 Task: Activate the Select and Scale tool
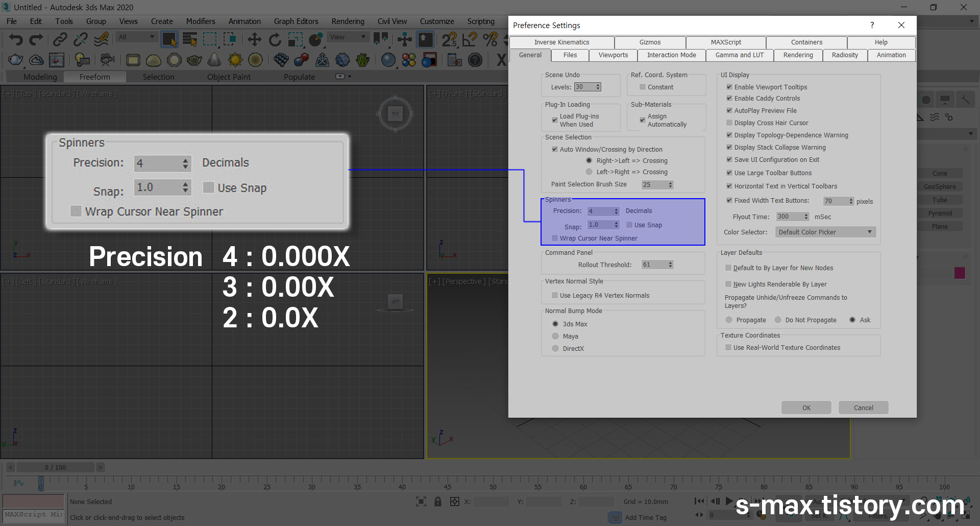click(x=295, y=39)
